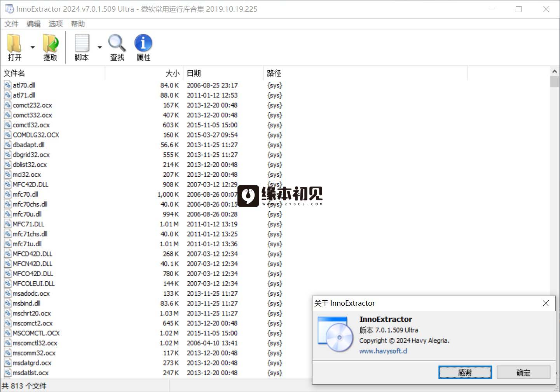
Task: Sort by the 路径 column header
Action: coord(366,73)
